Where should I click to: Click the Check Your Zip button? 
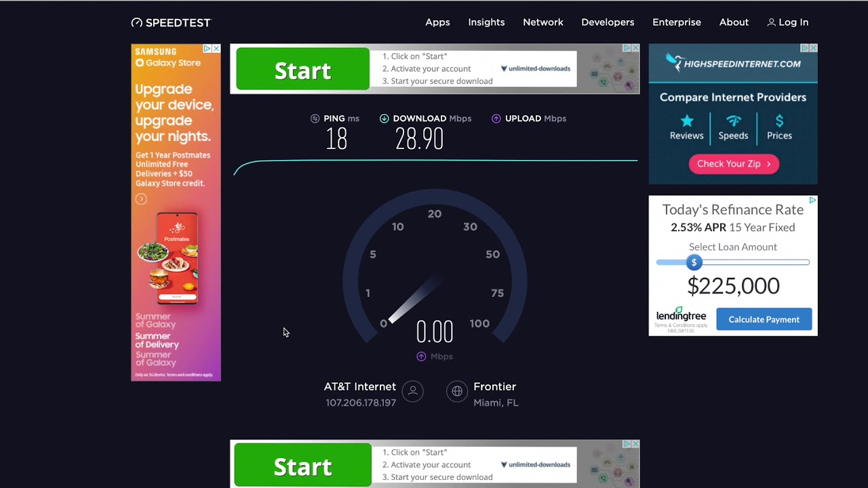click(734, 163)
